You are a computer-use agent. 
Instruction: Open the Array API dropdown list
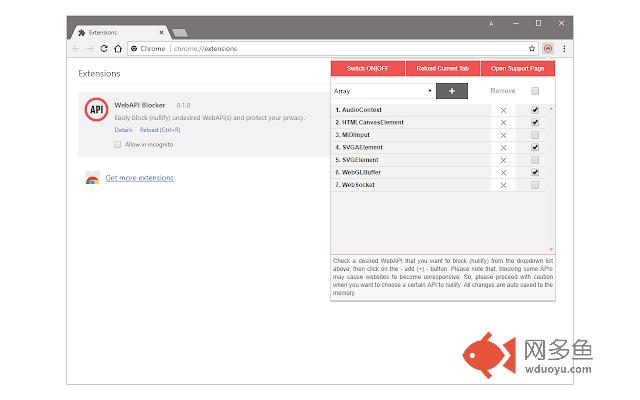tap(382, 91)
